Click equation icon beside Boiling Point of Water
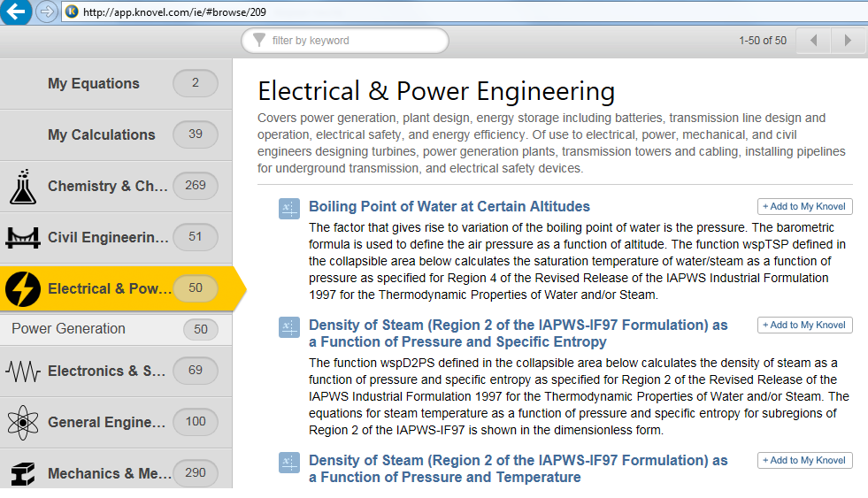This screenshot has width=868, height=498. (289, 209)
